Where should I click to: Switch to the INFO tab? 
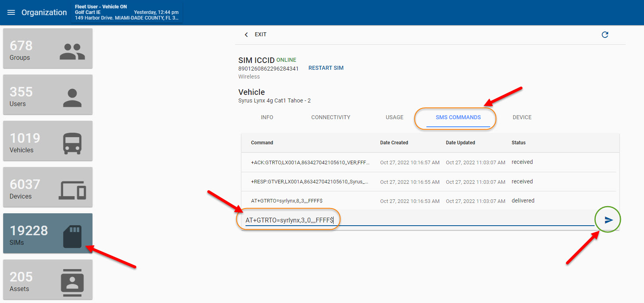(267, 117)
